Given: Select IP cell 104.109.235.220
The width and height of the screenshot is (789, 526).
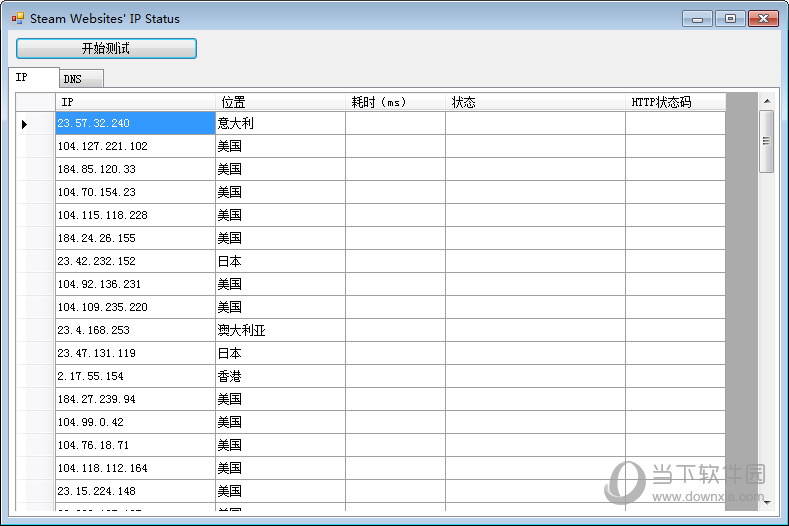Looking at the screenshot, I should pos(135,307).
